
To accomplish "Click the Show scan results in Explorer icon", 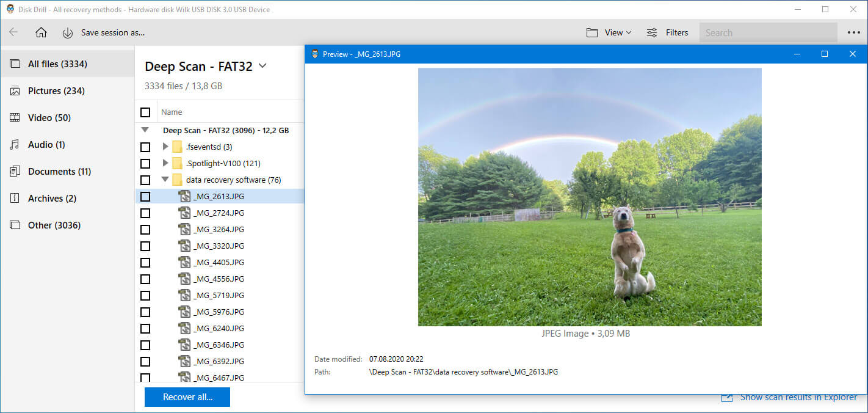I will tap(726, 397).
